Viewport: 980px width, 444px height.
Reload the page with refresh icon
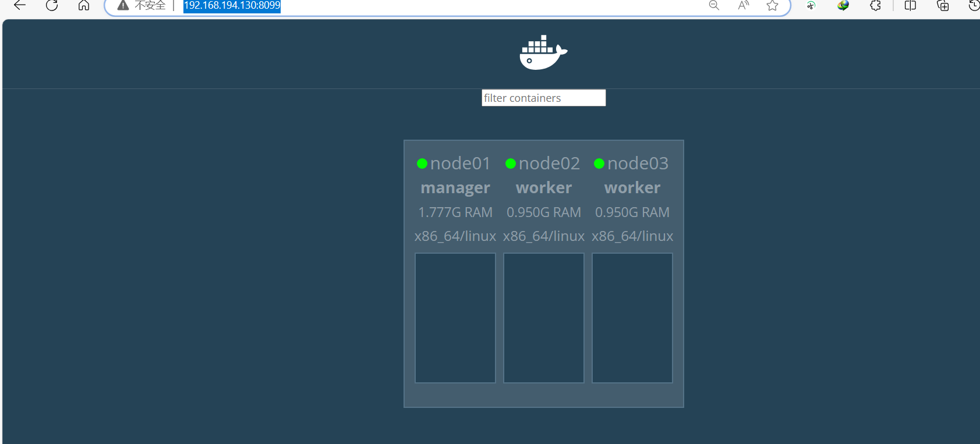[52, 5]
